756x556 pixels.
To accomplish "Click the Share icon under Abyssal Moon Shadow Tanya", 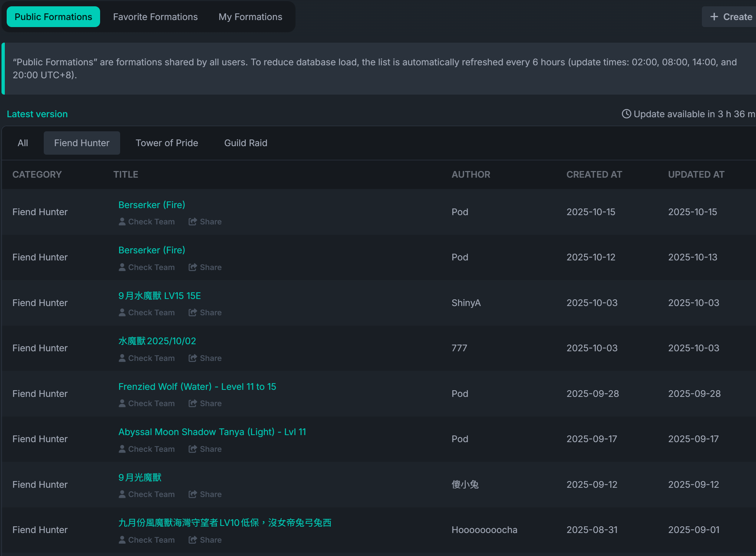I will [x=192, y=449].
